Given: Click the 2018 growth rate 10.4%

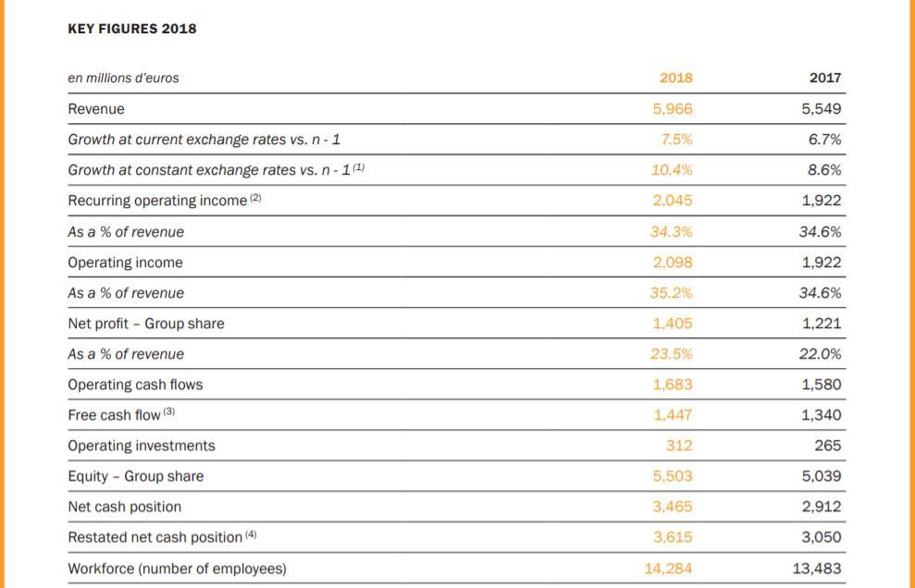Looking at the screenshot, I should point(673,170).
